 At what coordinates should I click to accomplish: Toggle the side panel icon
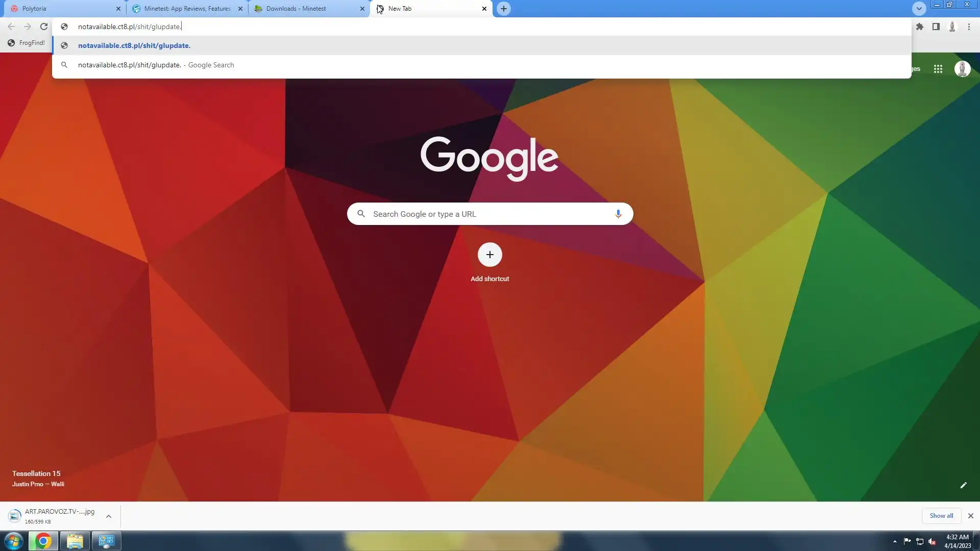tap(936, 27)
